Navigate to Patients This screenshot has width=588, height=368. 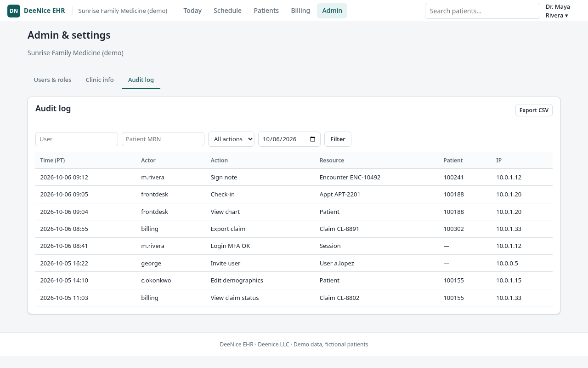[x=266, y=11]
